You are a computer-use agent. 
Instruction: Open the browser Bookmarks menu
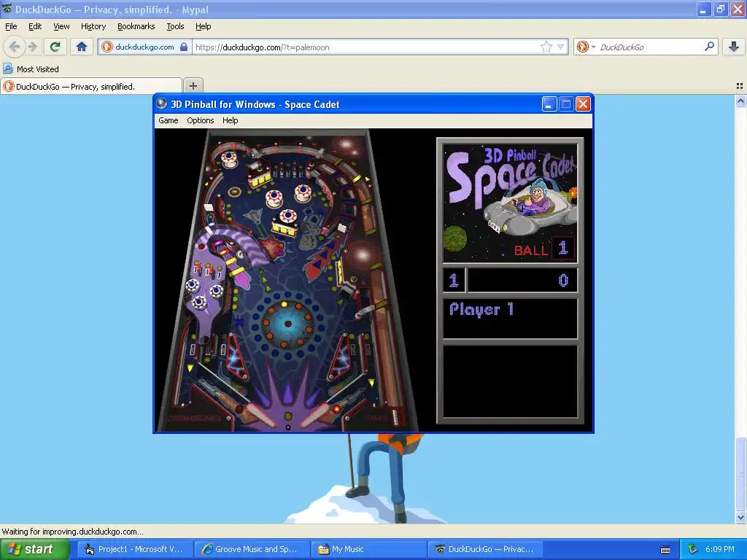pos(136,26)
